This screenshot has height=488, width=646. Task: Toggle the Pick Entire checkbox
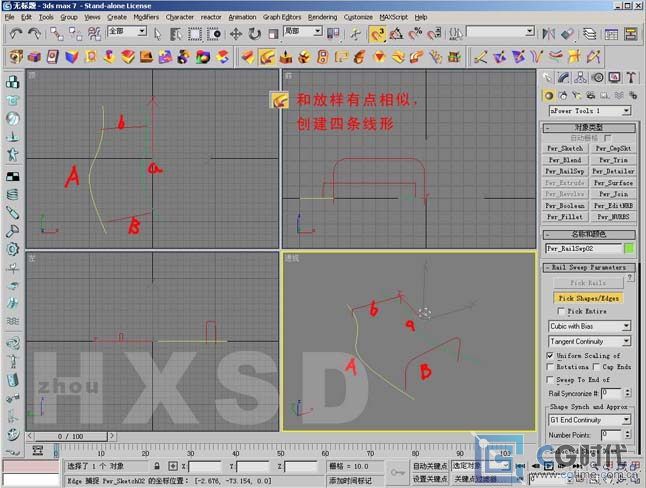click(x=561, y=311)
